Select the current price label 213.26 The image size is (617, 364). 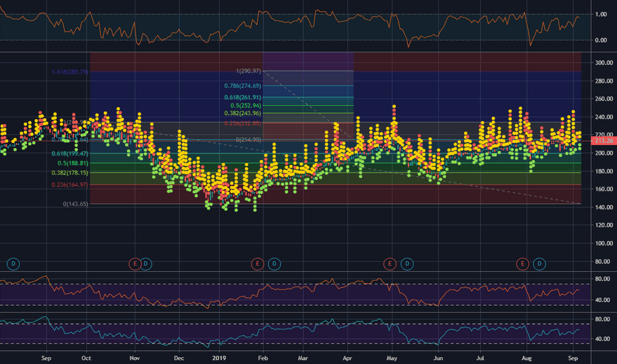[x=604, y=141]
